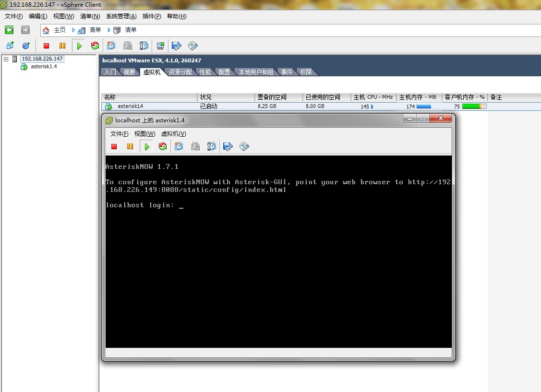Image resolution: width=541 pixels, height=392 pixels.
Task: Sort by 主机内存 - MB column header
Action: (419, 97)
